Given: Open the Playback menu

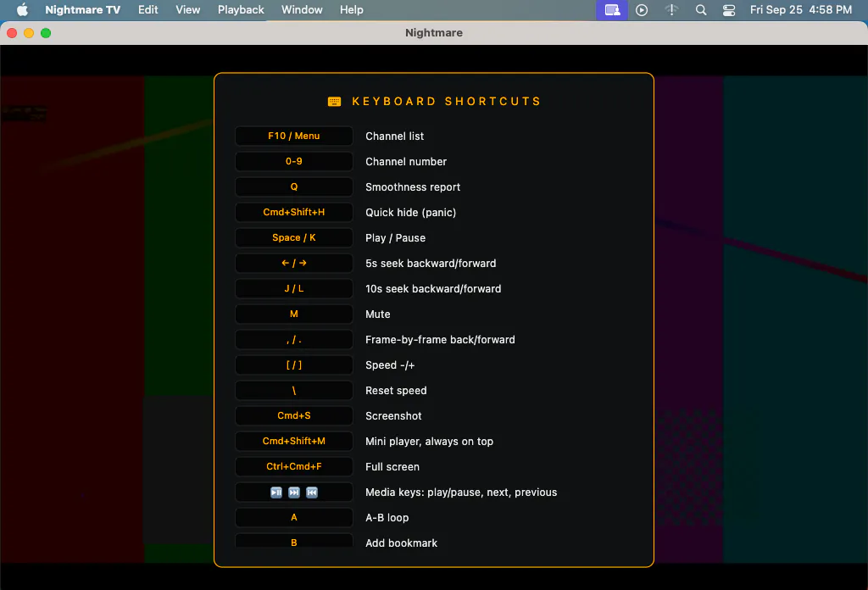Looking at the screenshot, I should pos(241,9).
